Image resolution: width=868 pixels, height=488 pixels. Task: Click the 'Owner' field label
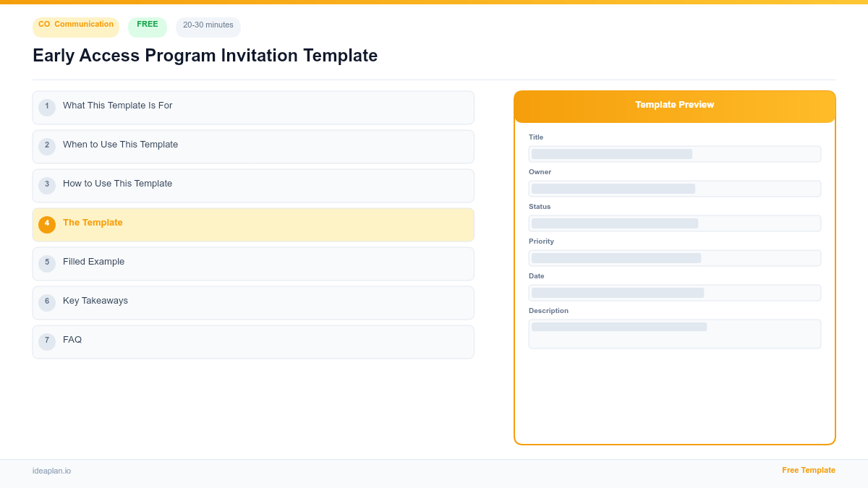[540, 172]
